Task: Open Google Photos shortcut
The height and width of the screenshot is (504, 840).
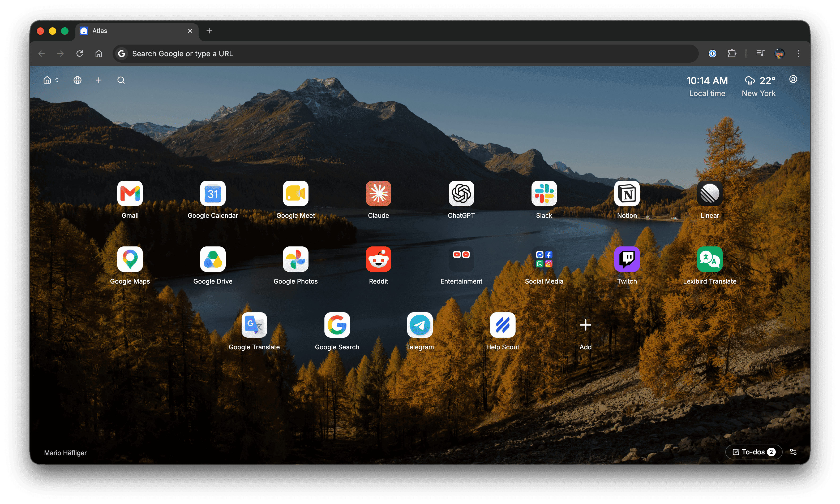Action: pos(296,259)
